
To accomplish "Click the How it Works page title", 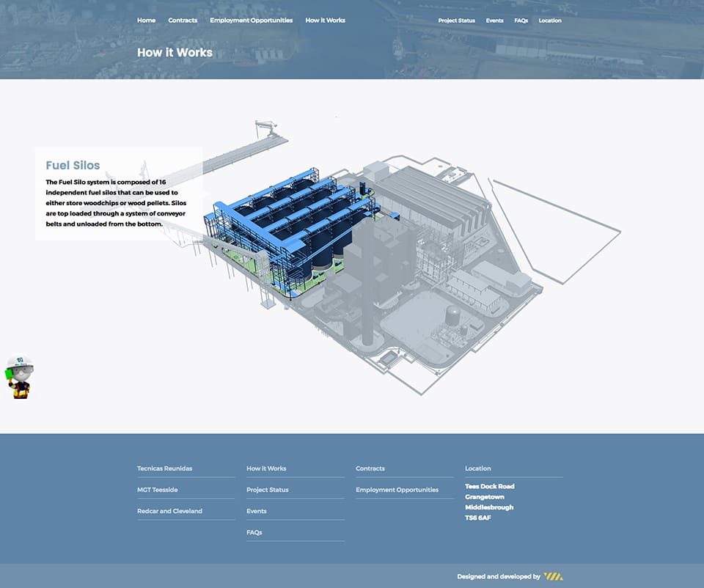I will tap(175, 53).
